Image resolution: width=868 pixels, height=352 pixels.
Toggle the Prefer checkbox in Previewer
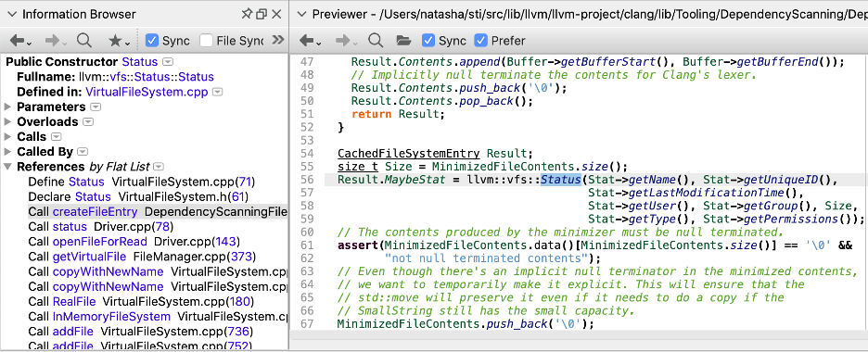click(x=481, y=41)
